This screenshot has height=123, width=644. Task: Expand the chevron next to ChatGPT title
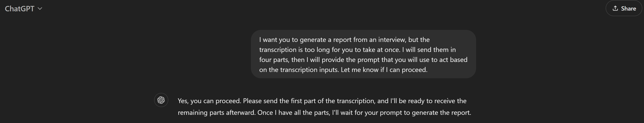point(40,9)
